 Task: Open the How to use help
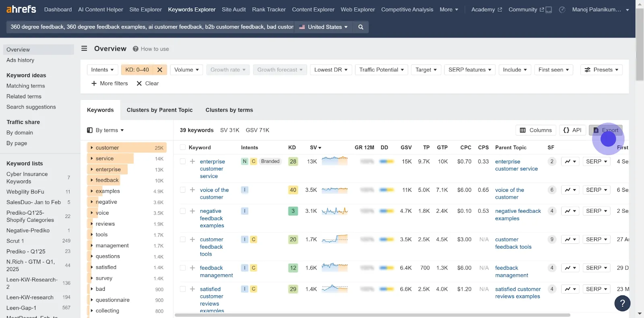pos(151,49)
